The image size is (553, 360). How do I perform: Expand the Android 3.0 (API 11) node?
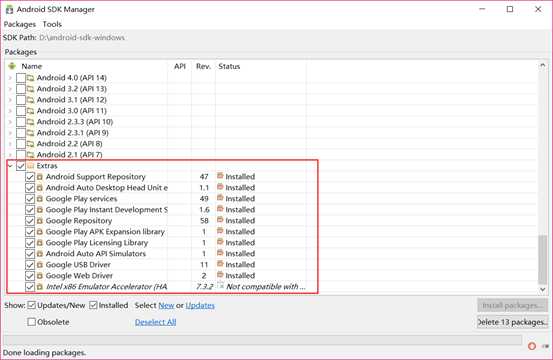(10, 111)
